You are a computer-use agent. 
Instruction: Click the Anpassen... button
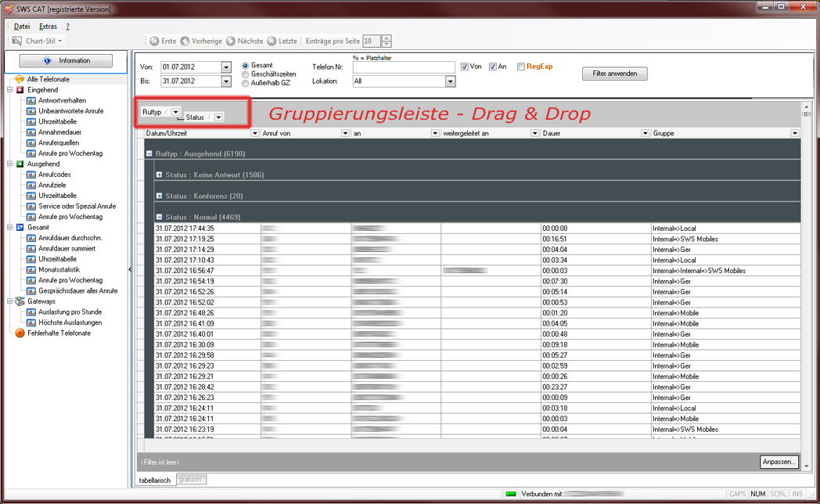point(779,463)
